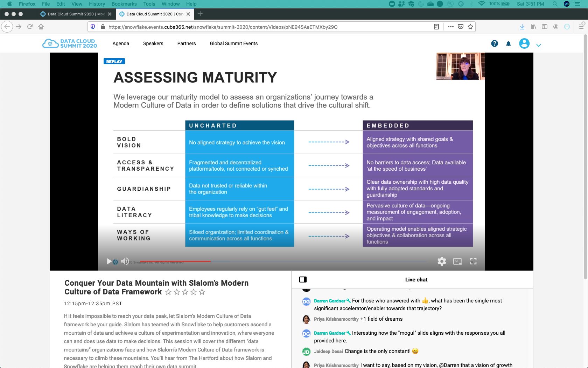Viewport: 588px width, 368px height.
Task: Bookmark this page with star
Action: click(470, 27)
